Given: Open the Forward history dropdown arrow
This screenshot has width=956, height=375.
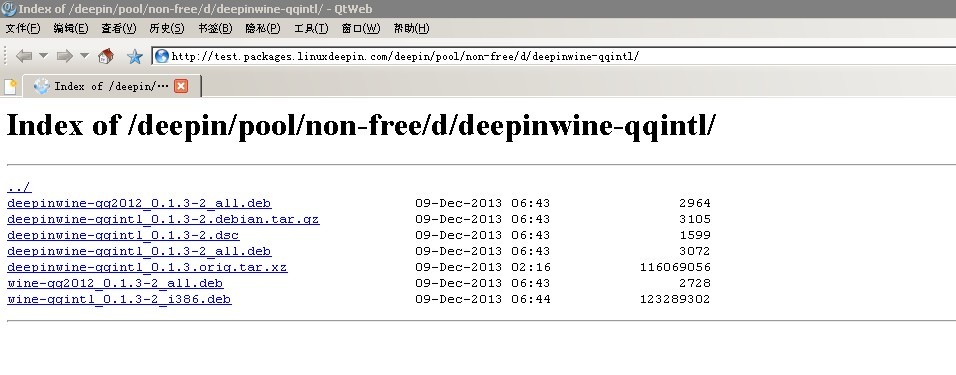Looking at the screenshot, I should [x=84, y=56].
